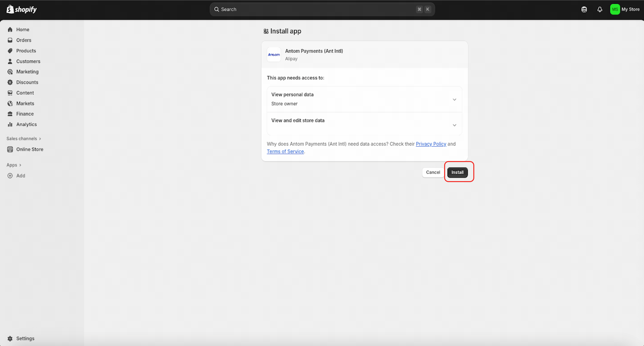Image resolution: width=644 pixels, height=346 pixels.
Task: Click the Discounts badge icon
Action: pos(10,82)
